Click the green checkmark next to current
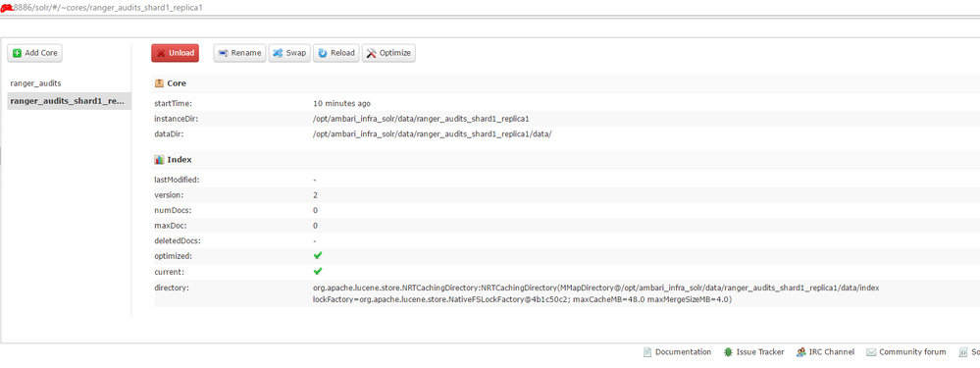 click(318, 271)
